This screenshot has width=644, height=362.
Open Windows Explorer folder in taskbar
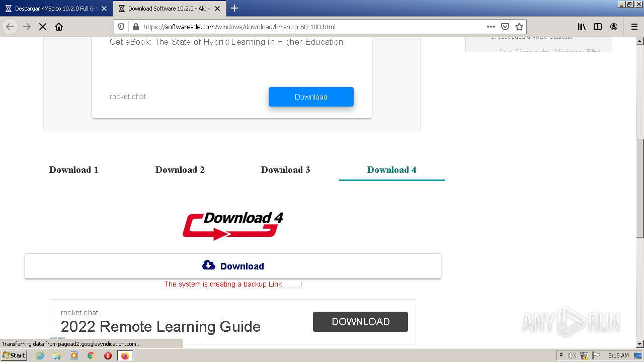[57, 355]
